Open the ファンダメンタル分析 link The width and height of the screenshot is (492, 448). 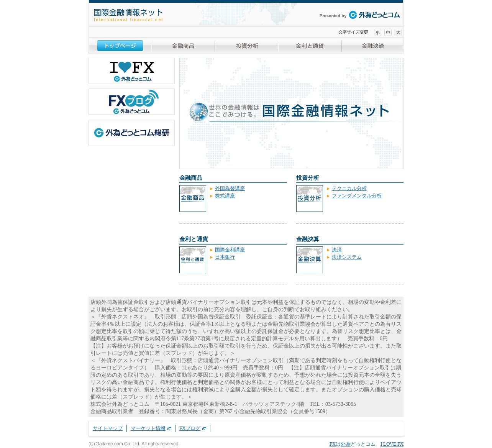(357, 196)
